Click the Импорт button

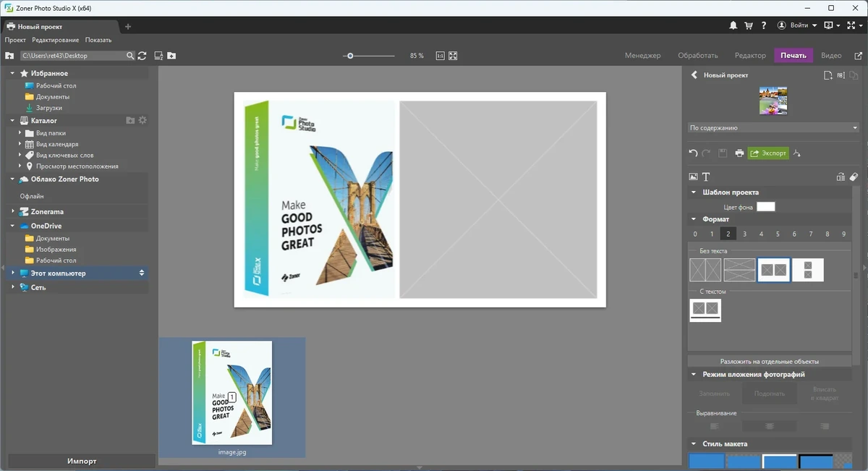82,461
